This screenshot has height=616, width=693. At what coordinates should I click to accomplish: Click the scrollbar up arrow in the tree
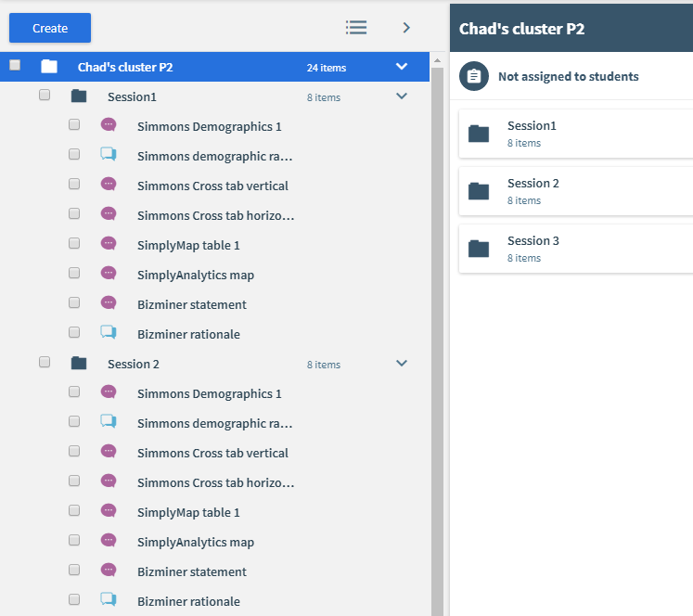pos(437,60)
